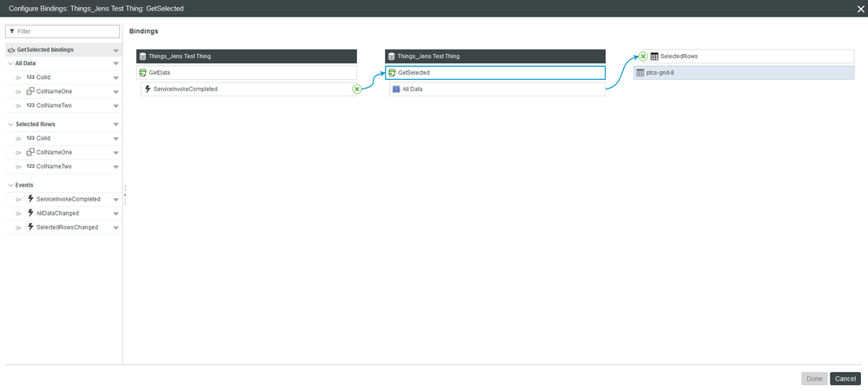The image size is (868, 391).
Task: Click binding arrow icon beside All Data ColNameTwo
Action: coord(17,106)
